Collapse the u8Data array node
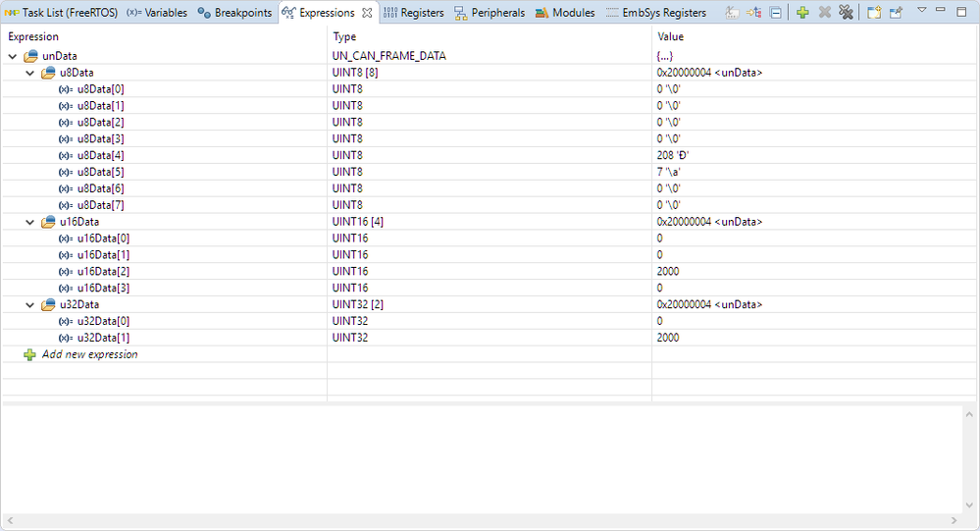980x531 pixels. tap(29, 74)
